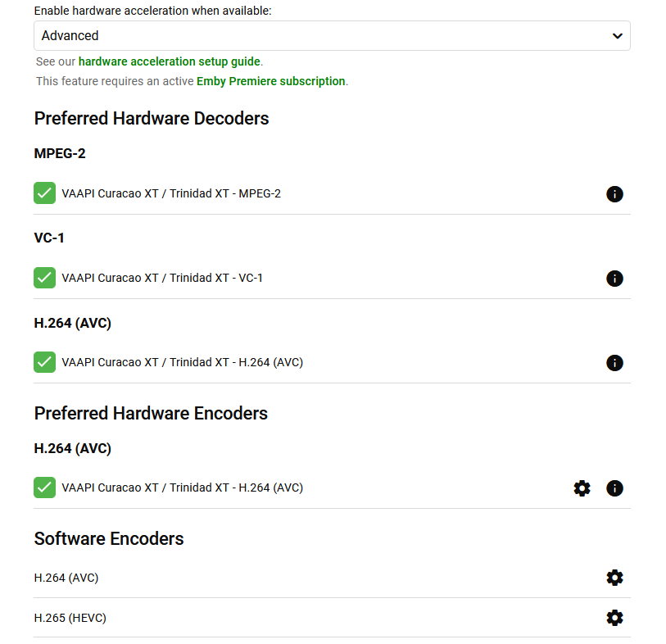Open the hardware acceleration dropdown showing Advanced
This screenshot has width=666, height=644.
coord(332,36)
